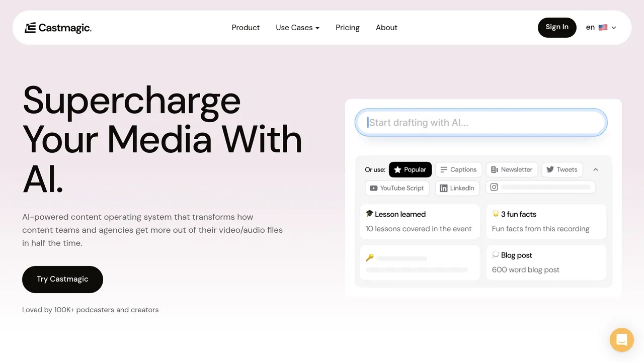Click the Sign In button
The width and height of the screenshot is (644, 362).
pyautogui.click(x=557, y=27)
